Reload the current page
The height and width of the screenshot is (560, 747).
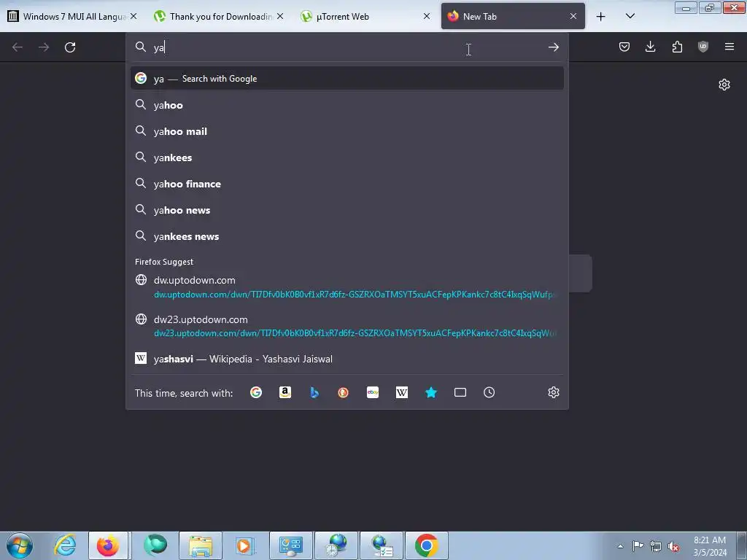coord(70,47)
